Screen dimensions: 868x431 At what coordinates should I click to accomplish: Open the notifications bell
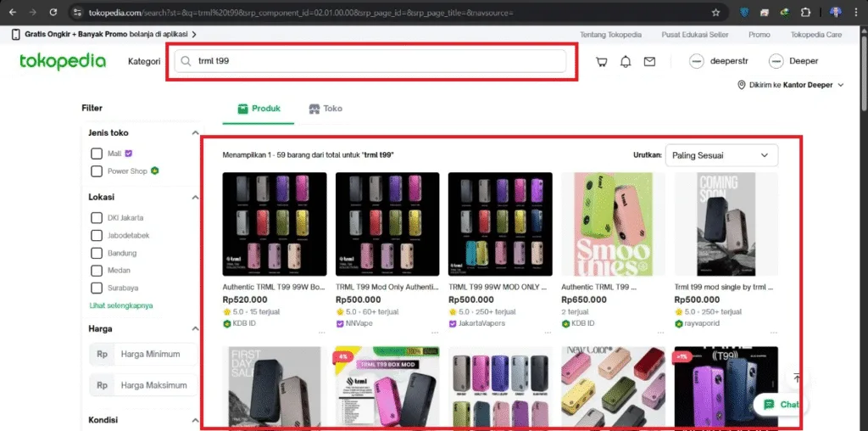point(626,61)
